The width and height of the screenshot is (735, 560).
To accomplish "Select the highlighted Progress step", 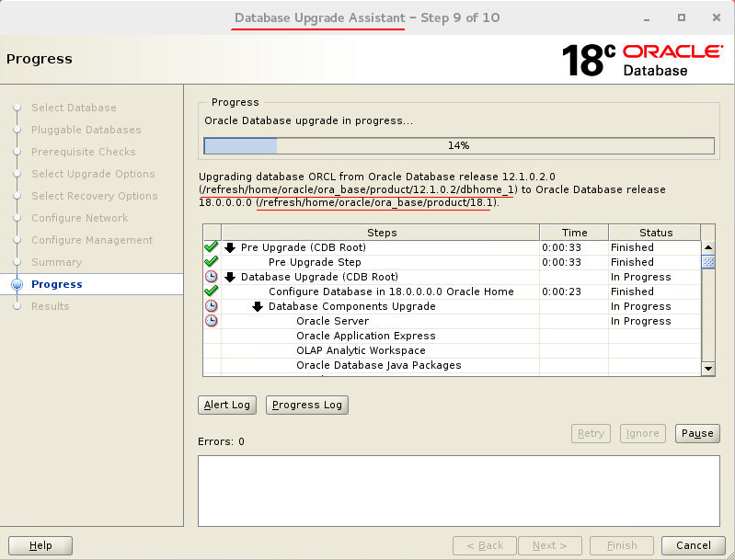I will click(x=57, y=284).
